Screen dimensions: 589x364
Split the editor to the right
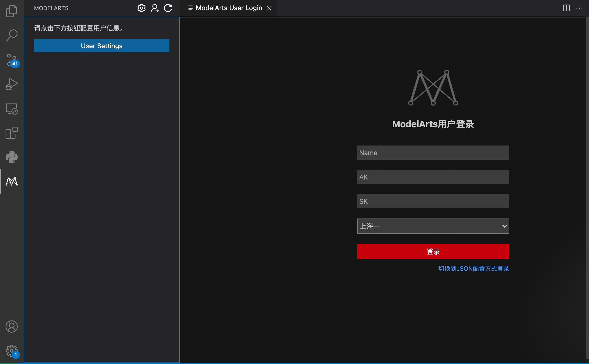tap(566, 8)
